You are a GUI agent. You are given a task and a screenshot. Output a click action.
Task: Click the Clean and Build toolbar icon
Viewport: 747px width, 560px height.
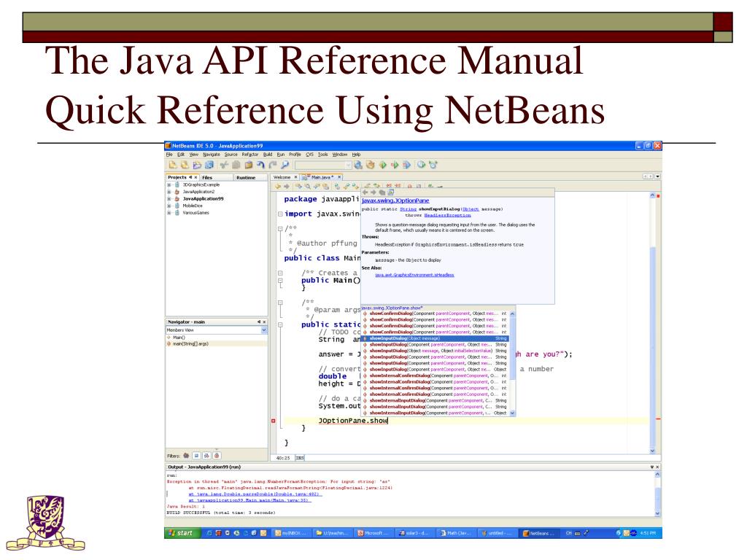click(x=370, y=166)
